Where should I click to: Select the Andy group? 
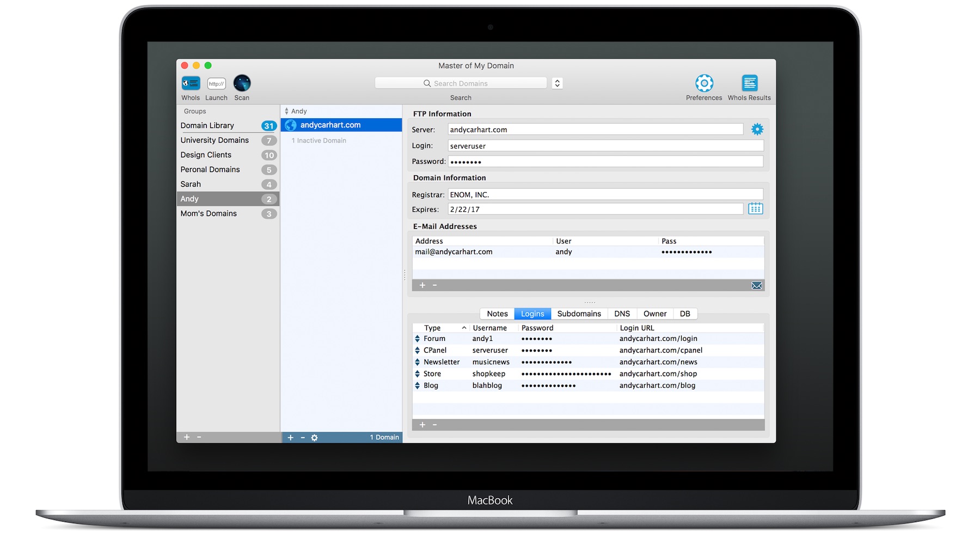tap(228, 199)
